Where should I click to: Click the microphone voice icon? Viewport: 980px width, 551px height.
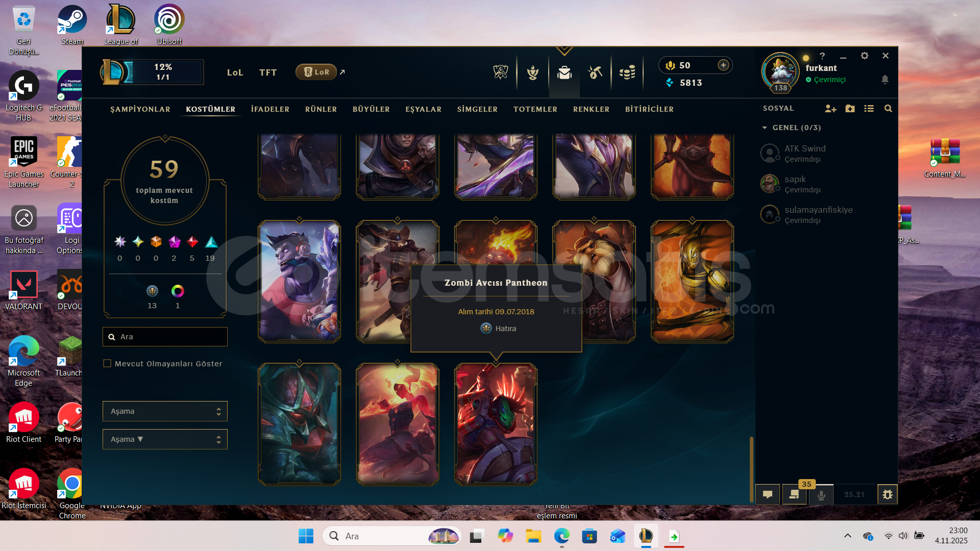click(x=821, y=495)
